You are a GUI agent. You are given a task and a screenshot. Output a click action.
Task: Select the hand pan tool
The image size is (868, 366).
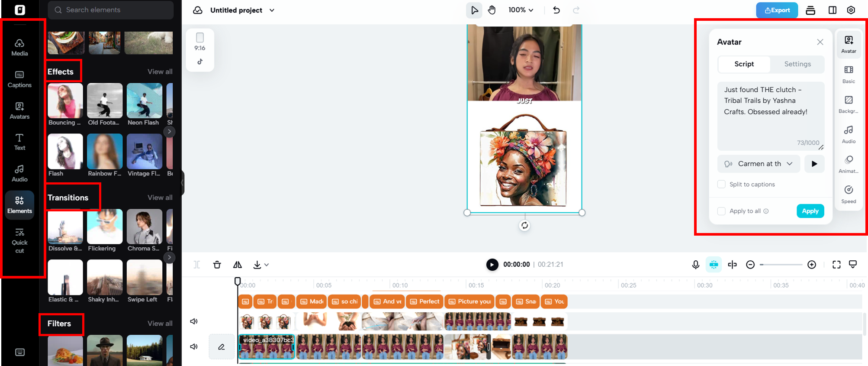click(492, 10)
